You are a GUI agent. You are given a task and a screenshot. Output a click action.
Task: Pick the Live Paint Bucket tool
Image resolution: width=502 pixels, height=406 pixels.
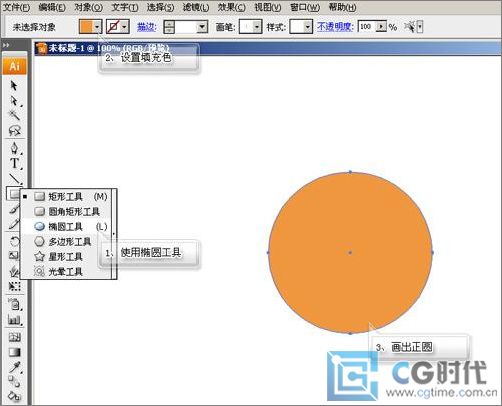tap(14, 396)
